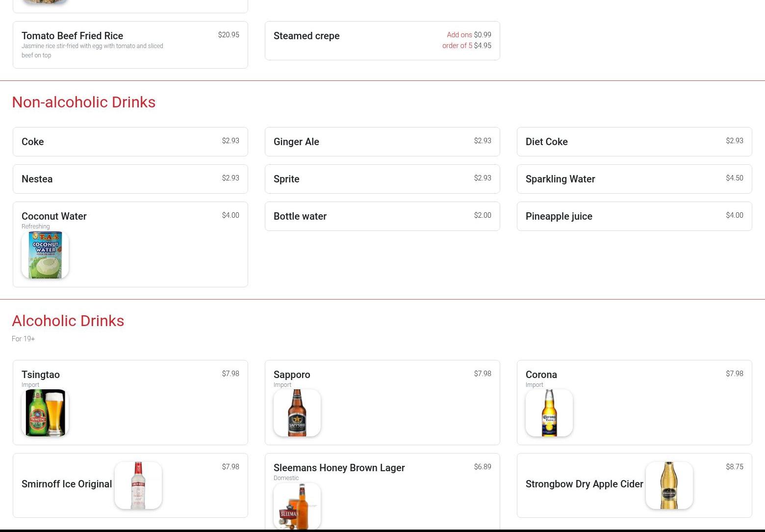Click the Coconut Water can image
This screenshot has height=532, width=765.
(45, 255)
